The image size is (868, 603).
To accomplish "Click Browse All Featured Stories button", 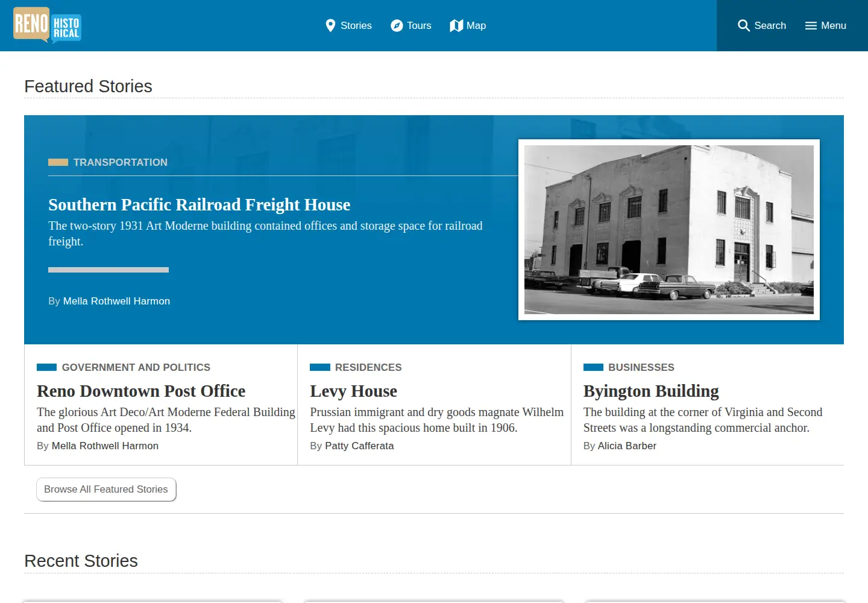I will click(x=106, y=490).
